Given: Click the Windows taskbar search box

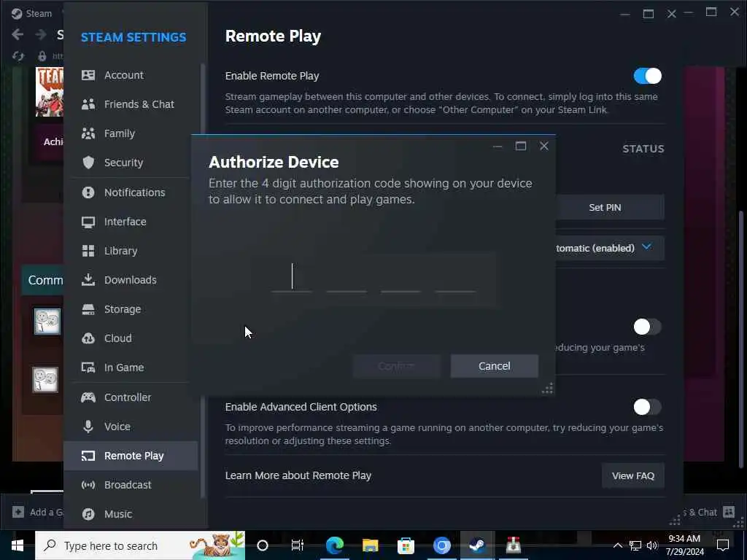Looking at the screenshot, I should (140, 545).
